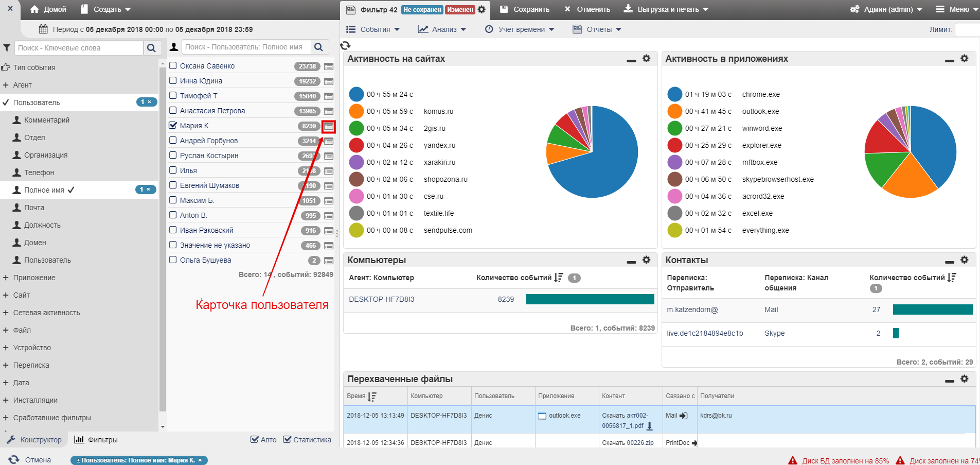The width and height of the screenshot is (980, 465).
Task: Click the orange swatch for komus.ru
Action: pos(357,111)
